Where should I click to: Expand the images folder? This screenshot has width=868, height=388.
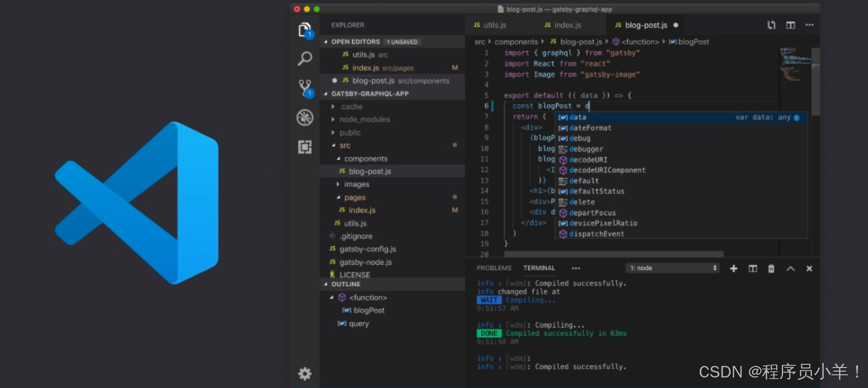point(338,184)
